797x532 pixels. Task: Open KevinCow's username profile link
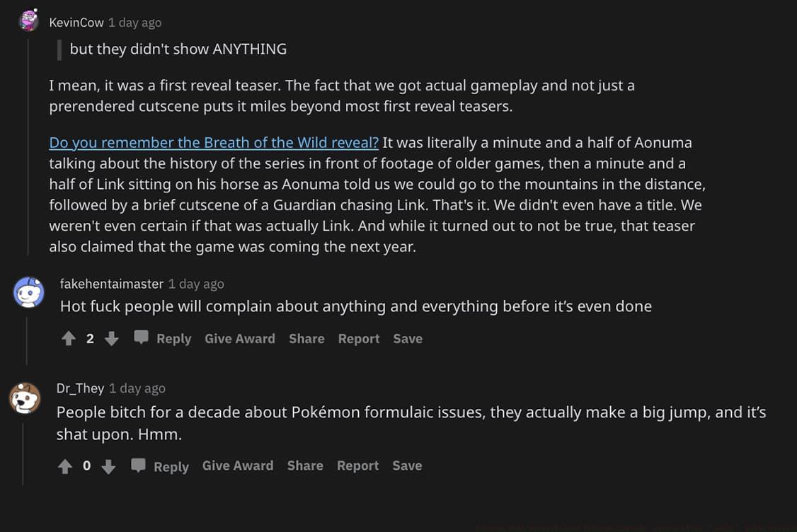pos(76,23)
